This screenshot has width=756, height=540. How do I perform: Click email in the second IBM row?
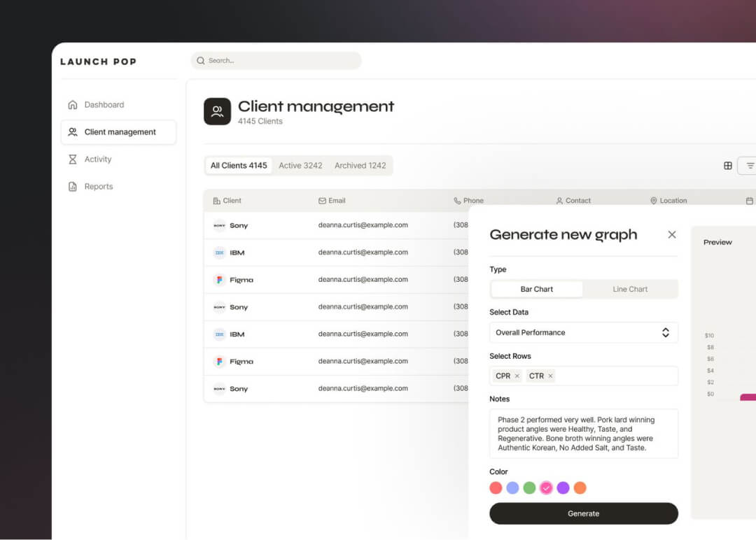[x=363, y=334]
